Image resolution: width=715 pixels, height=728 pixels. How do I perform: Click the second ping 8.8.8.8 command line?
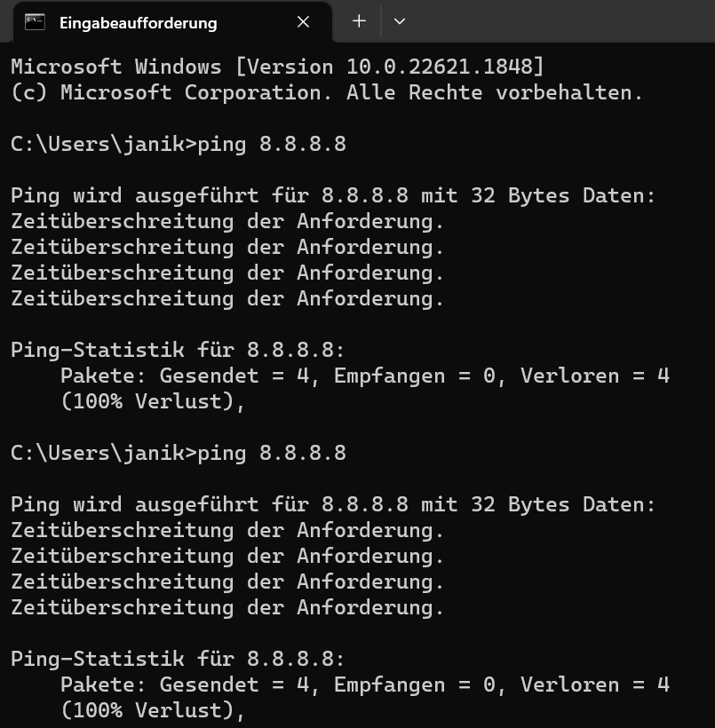(x=179, y=453)
